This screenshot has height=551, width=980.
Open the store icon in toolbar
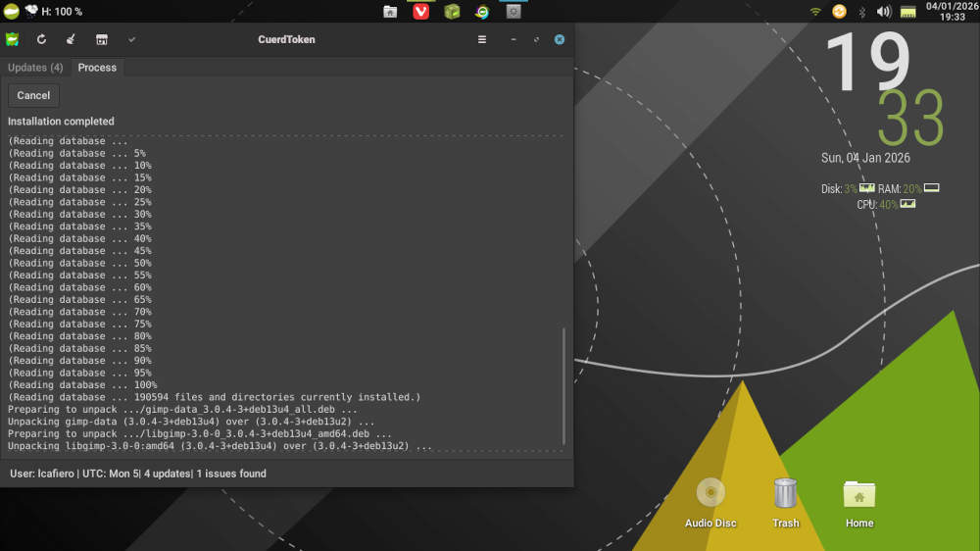tap(101, 39)
